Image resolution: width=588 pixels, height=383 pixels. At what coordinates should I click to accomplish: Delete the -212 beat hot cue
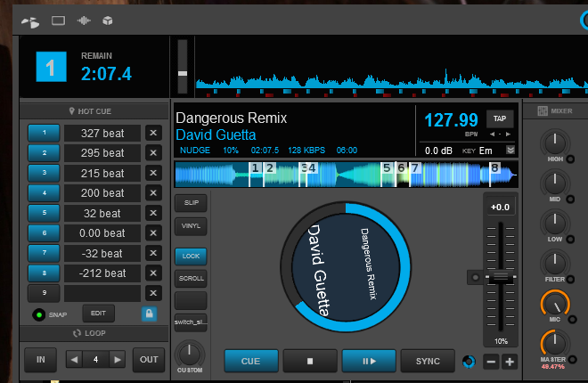tap(153, 273)
